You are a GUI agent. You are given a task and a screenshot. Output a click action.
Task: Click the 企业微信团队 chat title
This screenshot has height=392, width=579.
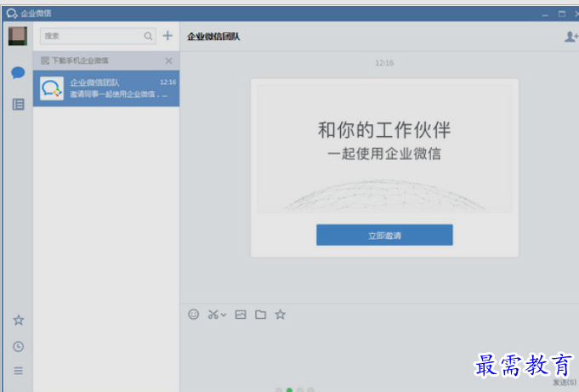pyautogui.click(x=213, y=37)
